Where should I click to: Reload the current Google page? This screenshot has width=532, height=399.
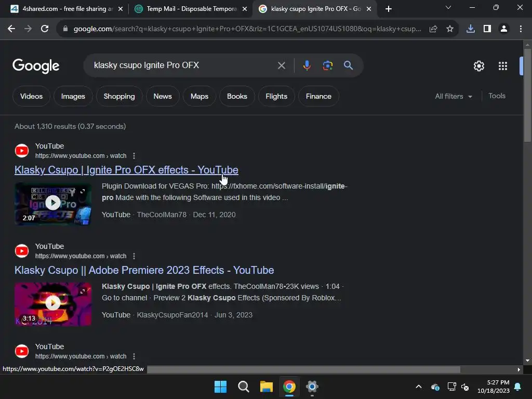tap(45, 29)
